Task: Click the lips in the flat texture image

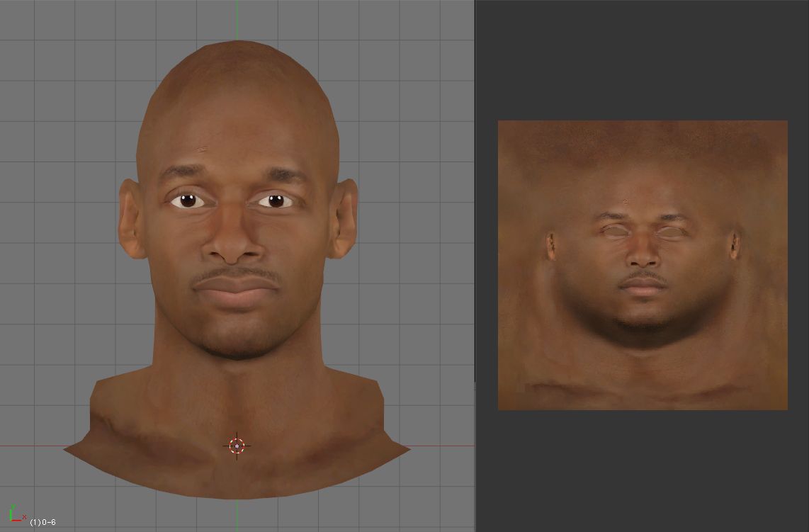Action: [643, 285]
